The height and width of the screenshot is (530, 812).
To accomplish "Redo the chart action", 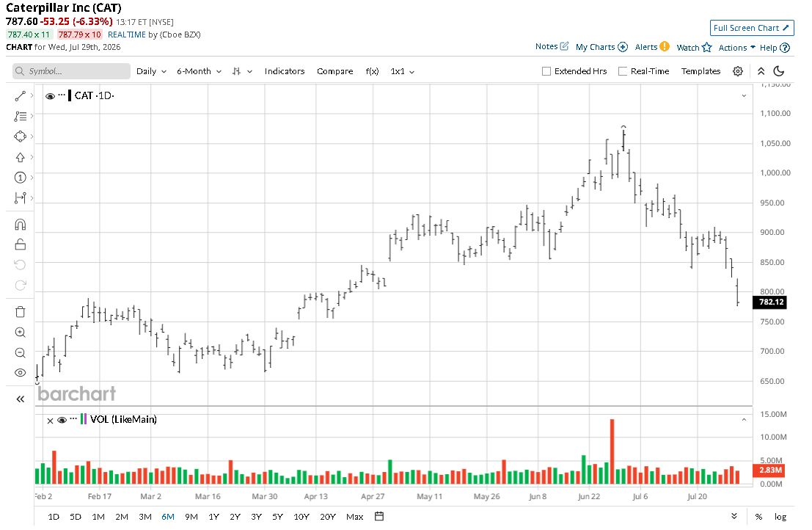I will 21,285.
